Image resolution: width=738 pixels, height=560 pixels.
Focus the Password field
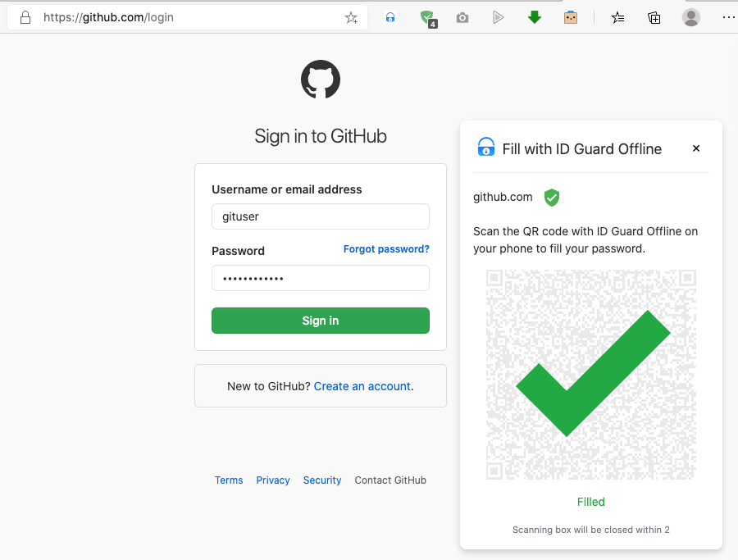click(321, 278)
